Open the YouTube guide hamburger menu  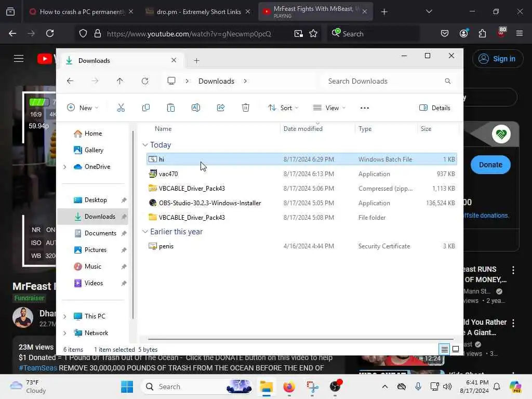pos(19,59)
